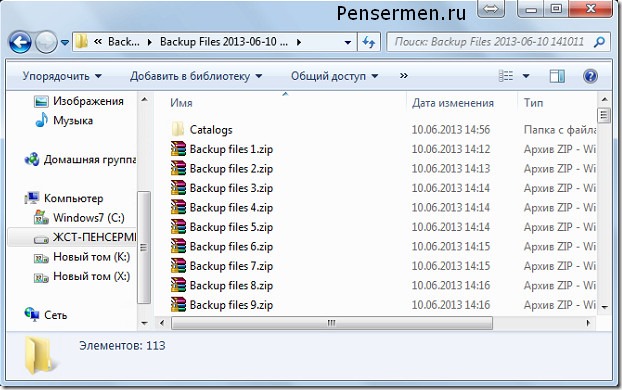Open the Упорядочить dropdown menu

(x=62, y=76)
